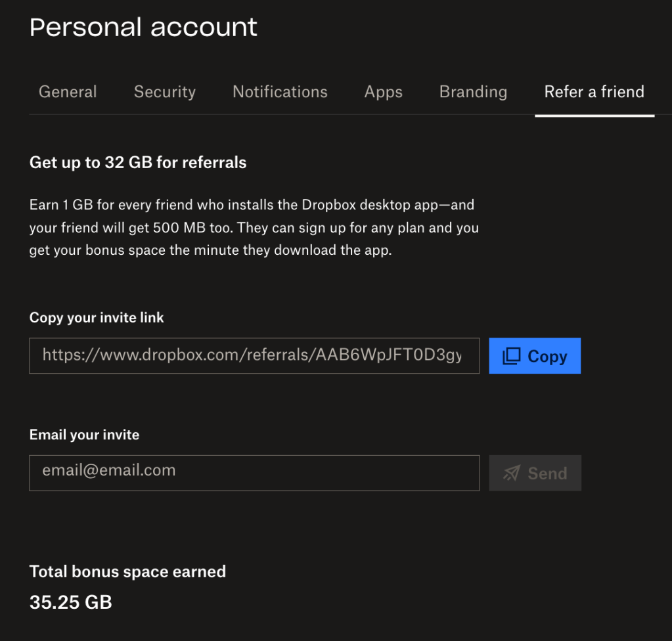Click the 35.25 GB bonus value
The height and width of the screenshot is (641, 672).
point(71,602)
